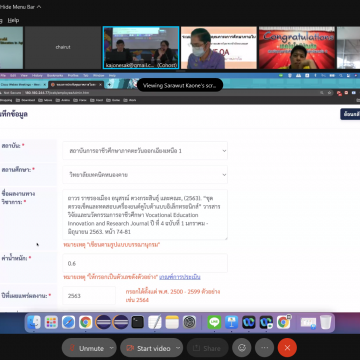The height and width of the screenshot is (360, 360).
Task: Click the Share screen button
Action: pyautogui.click(x=207, y=348)
